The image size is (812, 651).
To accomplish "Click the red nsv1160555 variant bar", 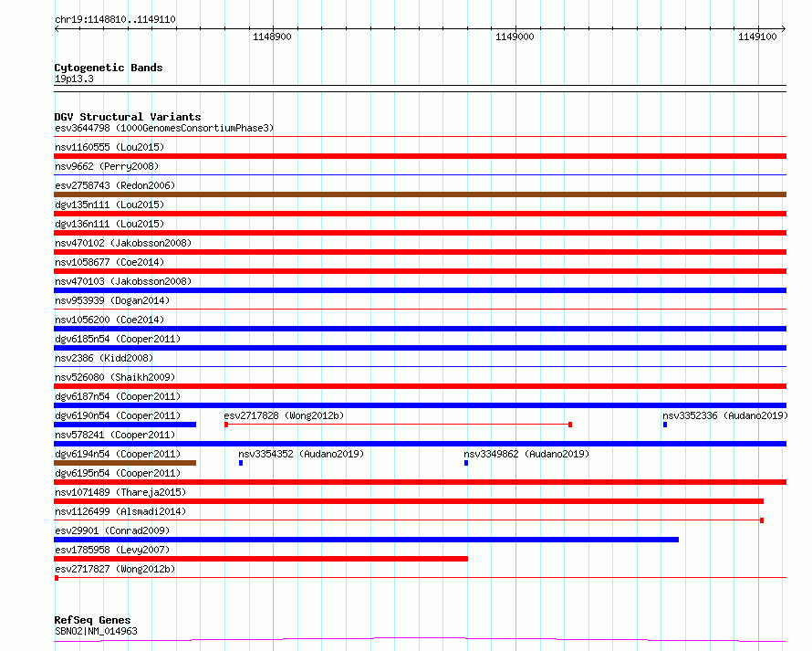I will [420, 156].
